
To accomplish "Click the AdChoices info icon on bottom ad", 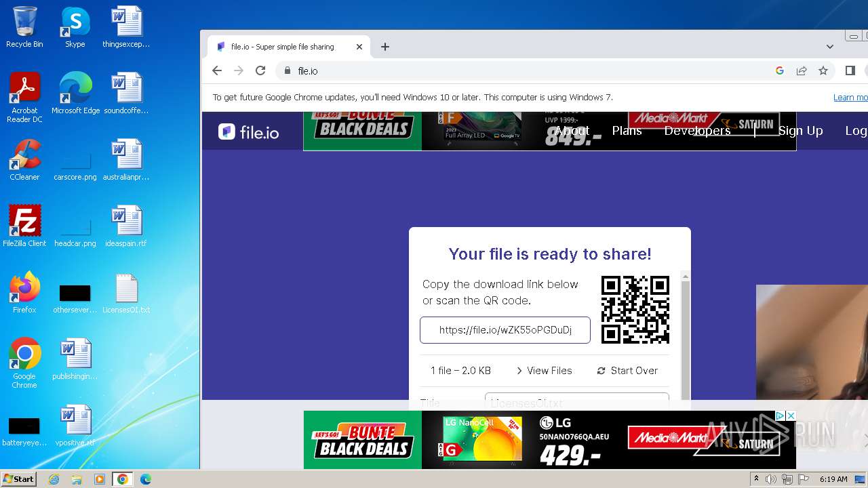I will coord(780,415).
